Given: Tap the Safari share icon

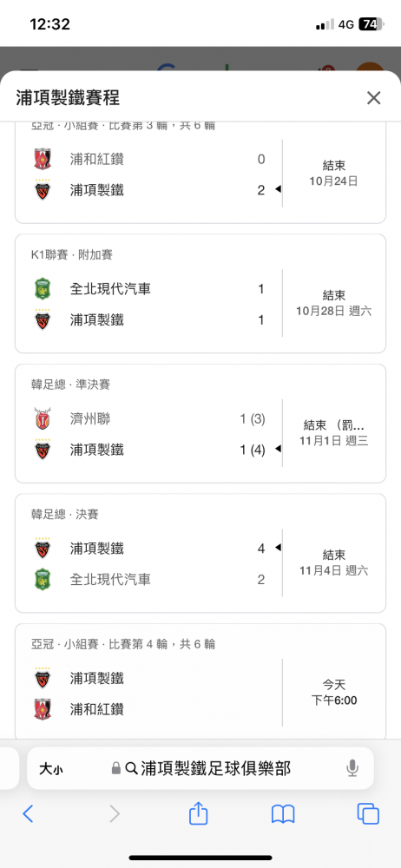Looking at the screenshot, I should pos(198,813).
